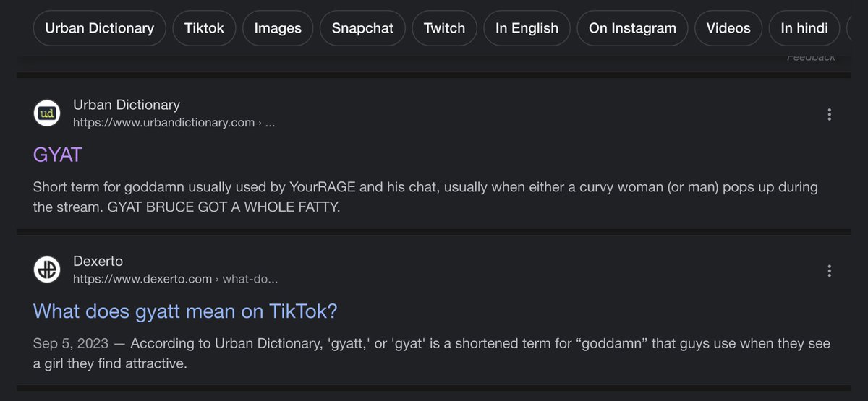868x401 pixels.
Task: Click the Feedback link
Action: (x=811, y=57)
